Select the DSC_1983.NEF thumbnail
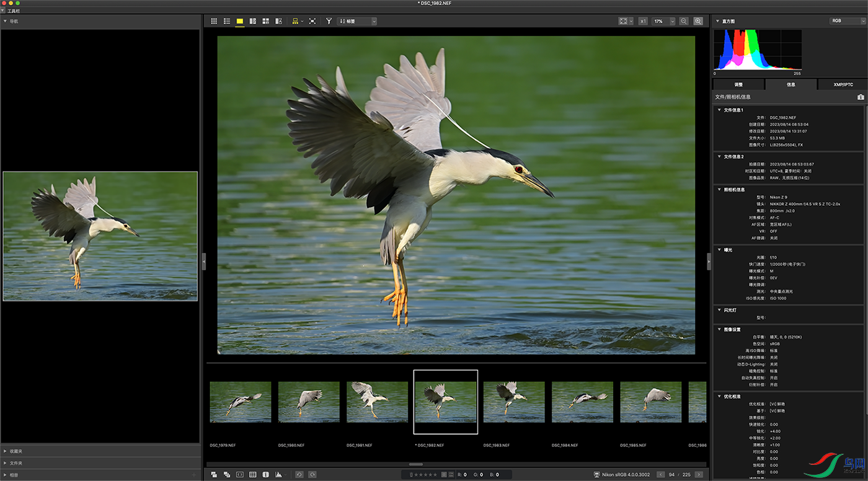Screen dimensions: 868x481 [514, 402]
